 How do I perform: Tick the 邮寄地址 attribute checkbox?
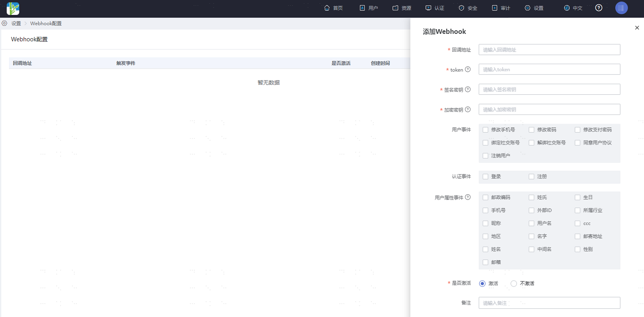tap(577, 236)
